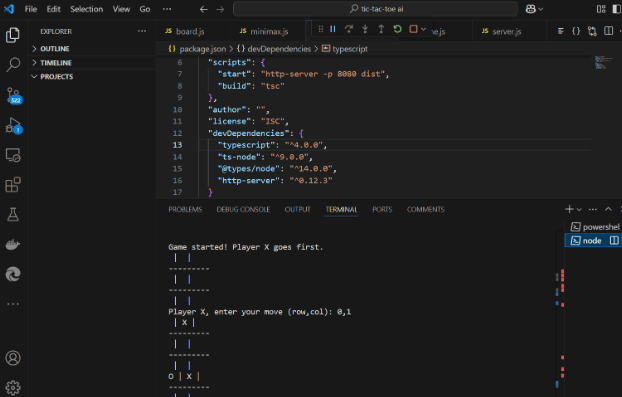The height and width of the screenshot is (397, 622).
Task: Open the Remote Explorer view
Action: tap(13, 155)
